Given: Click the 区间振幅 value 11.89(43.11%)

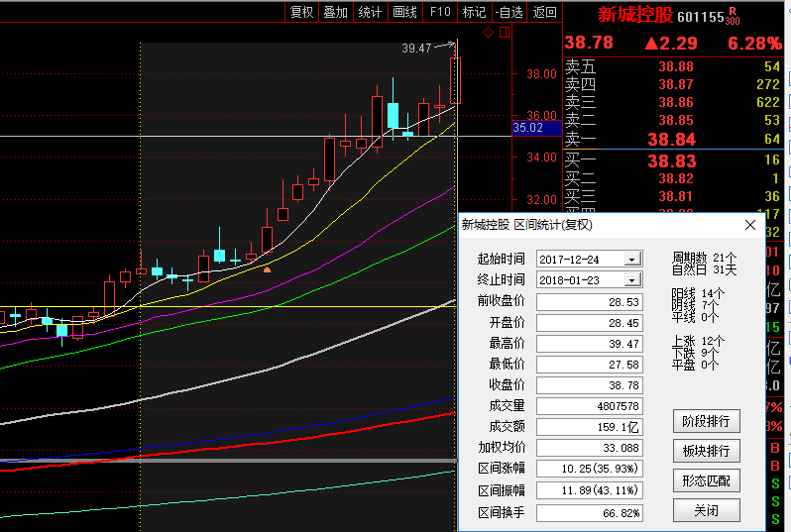Looking at the screenshot, I should [x=590, y=490].
